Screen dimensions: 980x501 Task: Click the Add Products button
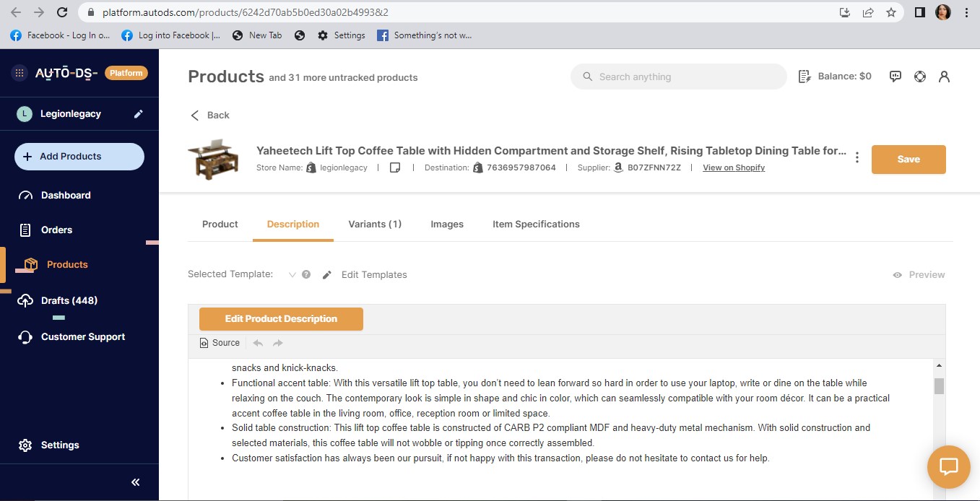pos(79,157)
